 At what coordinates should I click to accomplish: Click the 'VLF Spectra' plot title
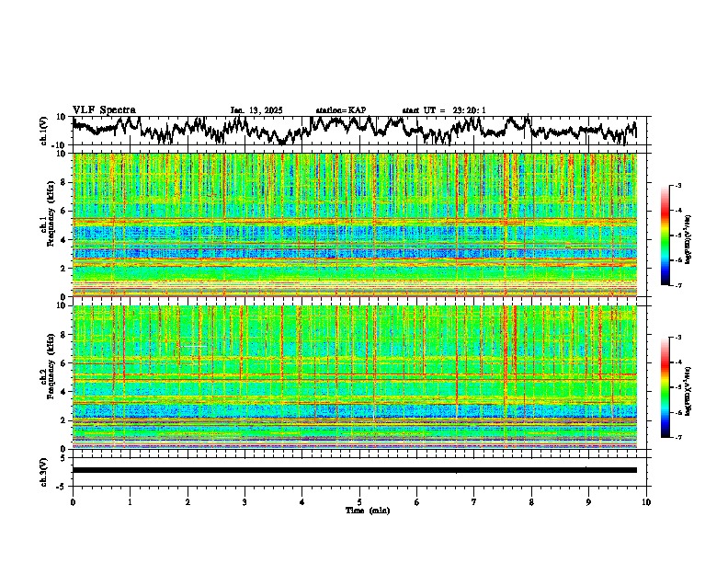click(x=104, y=110)
